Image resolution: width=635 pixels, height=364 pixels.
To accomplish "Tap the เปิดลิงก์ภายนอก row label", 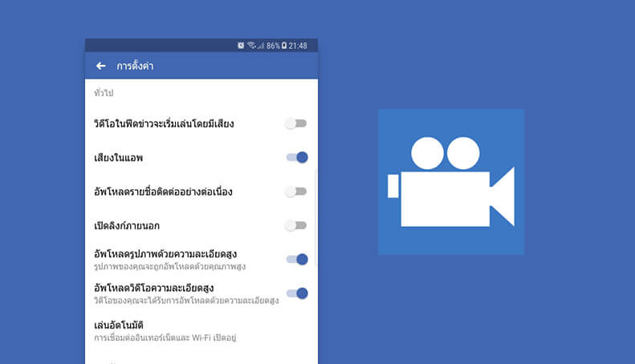I will 127,225.
